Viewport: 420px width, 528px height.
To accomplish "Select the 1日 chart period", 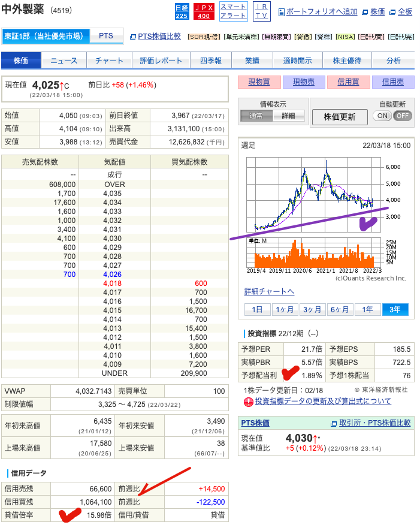I will tap(257, 309).
